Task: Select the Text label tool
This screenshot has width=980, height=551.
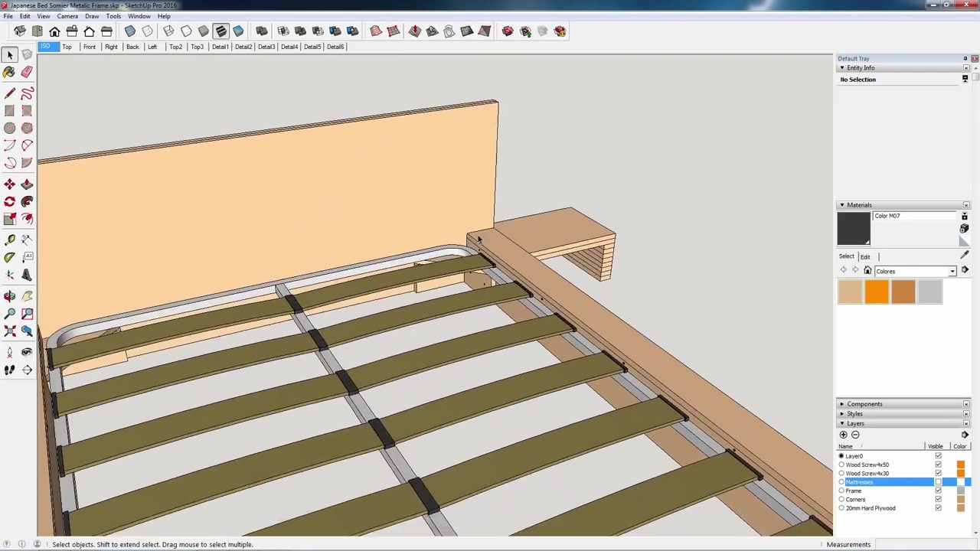Action: pos(27,258)
